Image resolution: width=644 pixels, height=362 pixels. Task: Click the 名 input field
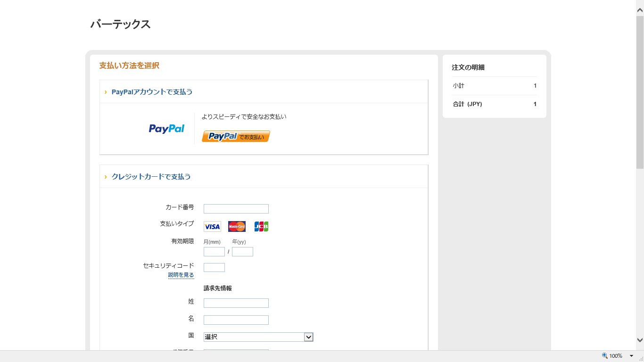(236, 320)
